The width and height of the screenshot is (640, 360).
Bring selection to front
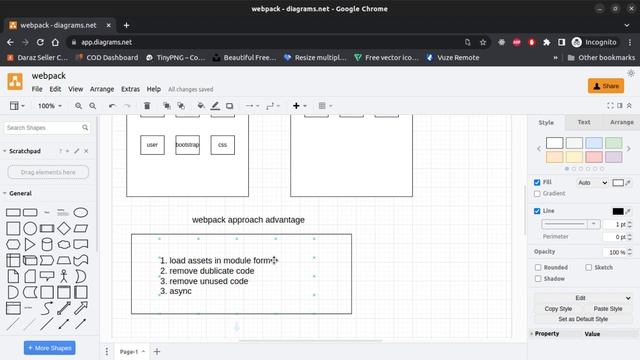(x=167, y=106)
